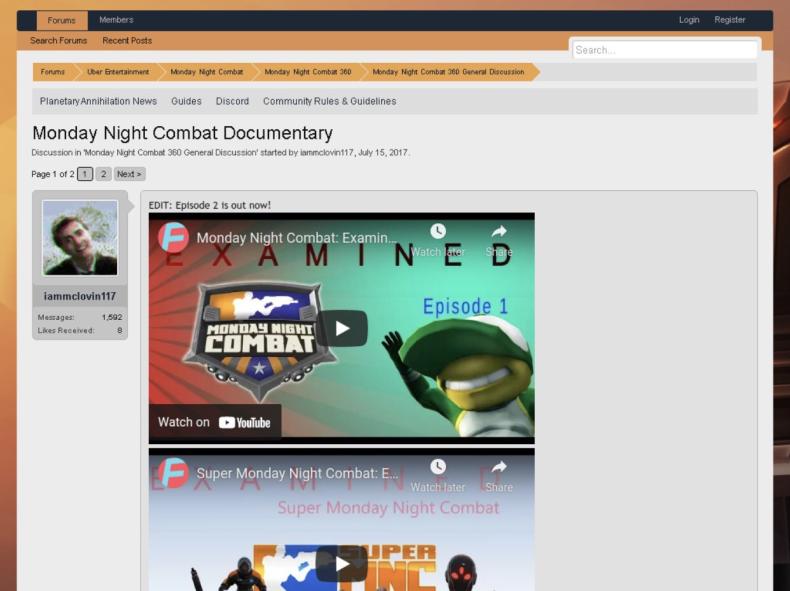Open Monday Night Combat: Examin... video title
The image size is (790, 591).
pos(297,238)
